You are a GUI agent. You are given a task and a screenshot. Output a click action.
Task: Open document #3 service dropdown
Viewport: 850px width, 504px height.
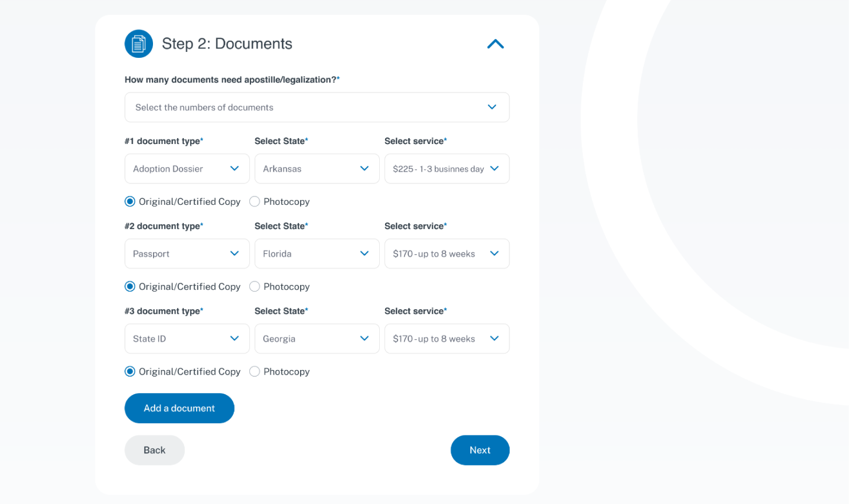coord(447,339)
